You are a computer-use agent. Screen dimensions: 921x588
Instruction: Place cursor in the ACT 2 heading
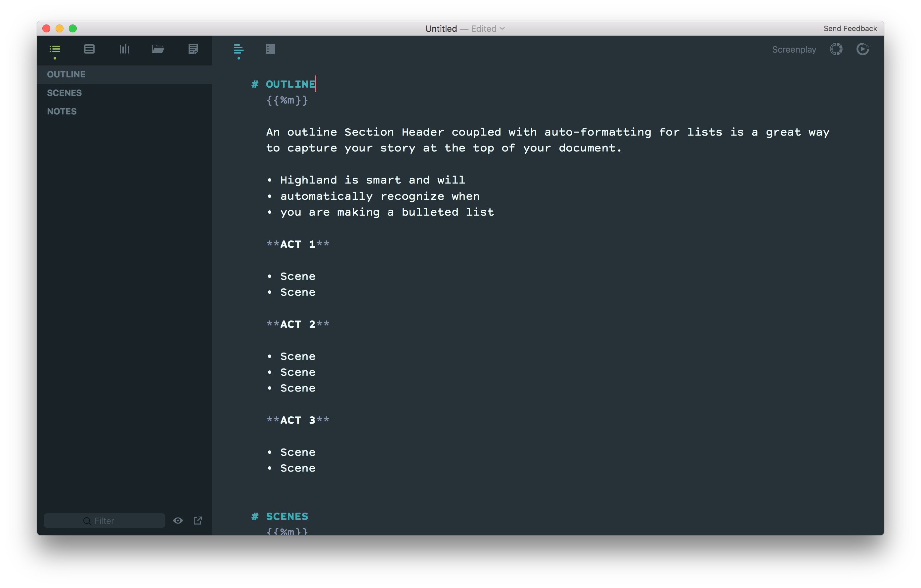tap(297, 324)
